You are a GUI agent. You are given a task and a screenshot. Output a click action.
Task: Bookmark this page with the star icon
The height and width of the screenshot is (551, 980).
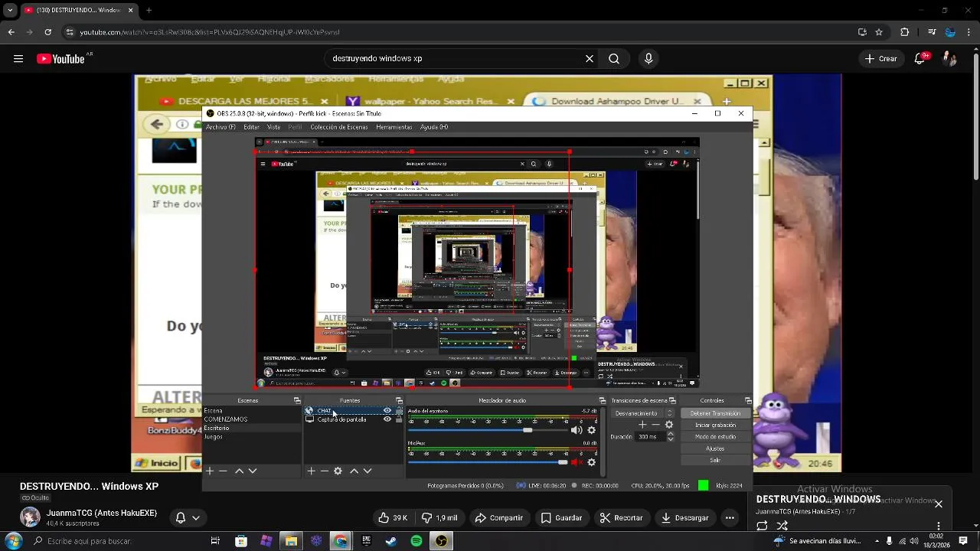point(879,32)
